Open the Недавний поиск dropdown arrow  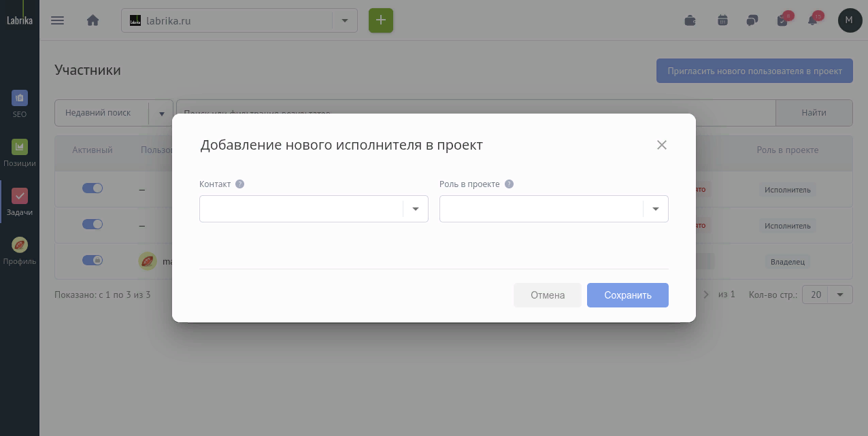click(161, 113)
